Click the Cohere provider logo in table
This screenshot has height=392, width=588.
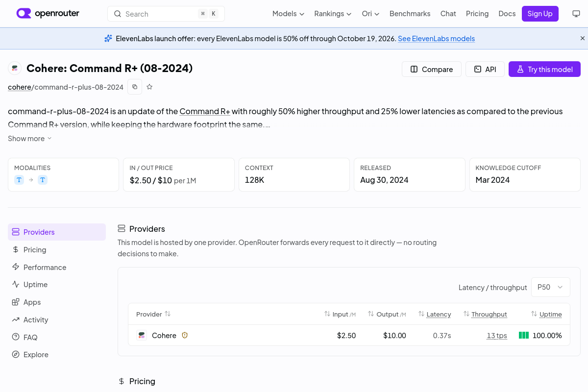pos(142,336)
